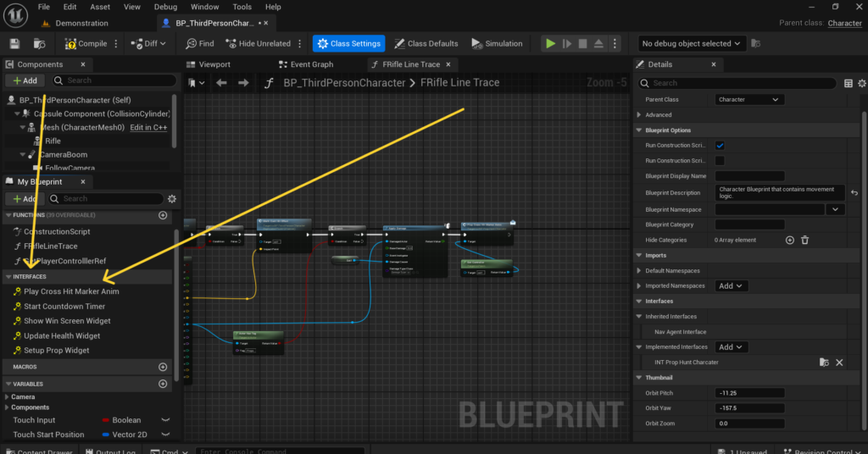This screenshot has width=868, height=454.
Task: Compile the blueprint
Action: tap(86, 44)
